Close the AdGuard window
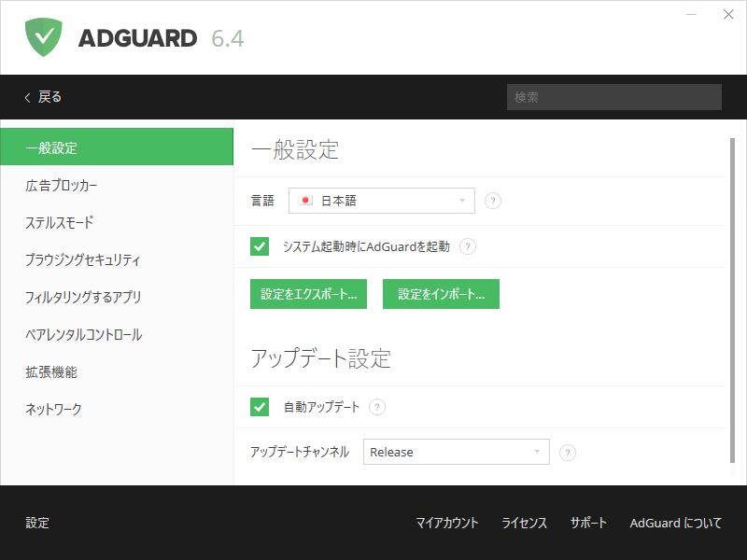This screenshot has height=560, width=747. tap(728, 15)
